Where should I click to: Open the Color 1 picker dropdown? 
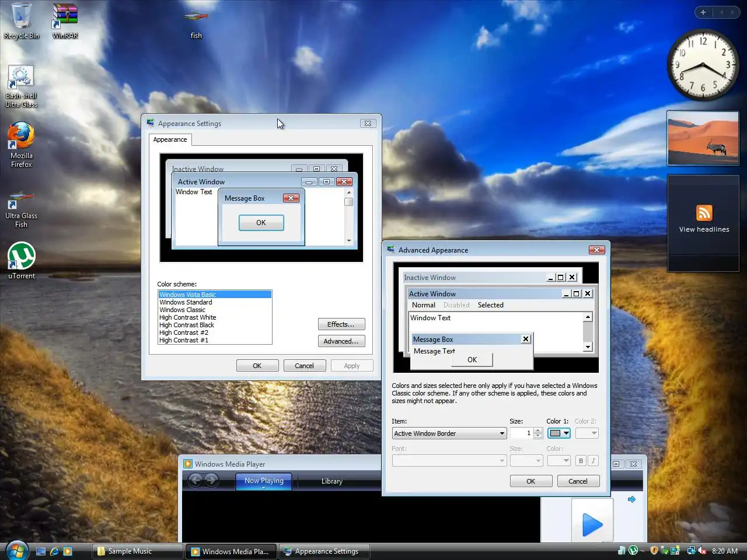pos(558,433)
